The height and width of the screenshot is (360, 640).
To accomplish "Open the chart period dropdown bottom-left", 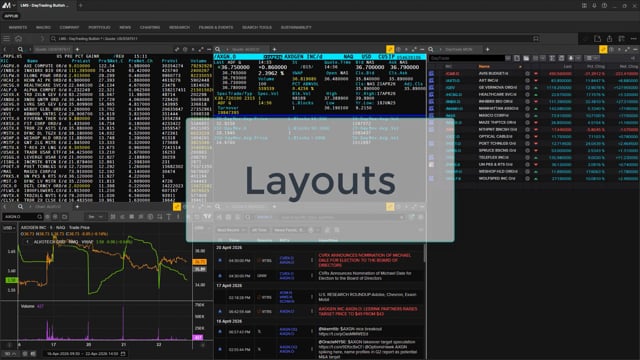I will [x=11, y=353].
